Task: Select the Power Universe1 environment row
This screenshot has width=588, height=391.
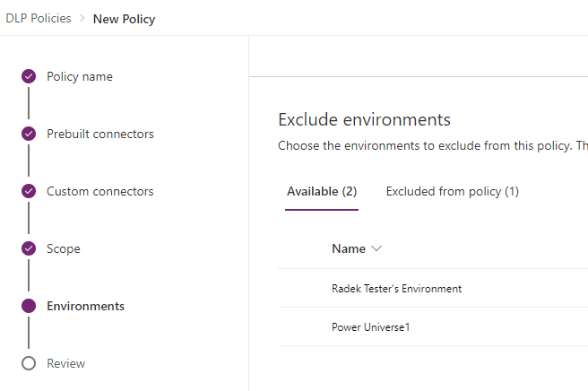Action: pyautogui.click(x=433, y=326)
